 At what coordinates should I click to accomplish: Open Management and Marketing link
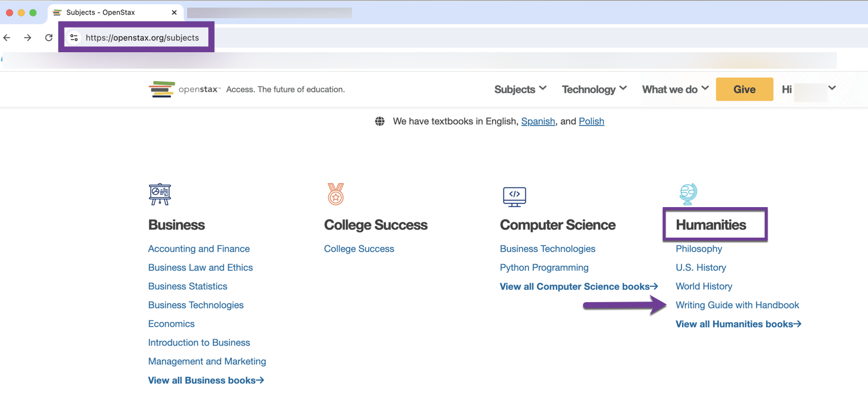click(207, 361)
